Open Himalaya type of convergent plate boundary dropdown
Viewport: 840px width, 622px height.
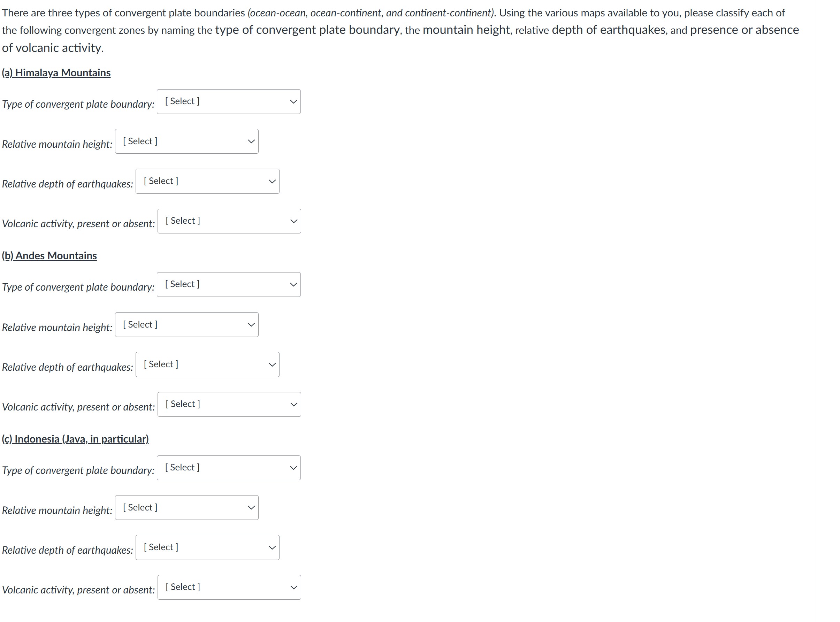coord(229,102)
